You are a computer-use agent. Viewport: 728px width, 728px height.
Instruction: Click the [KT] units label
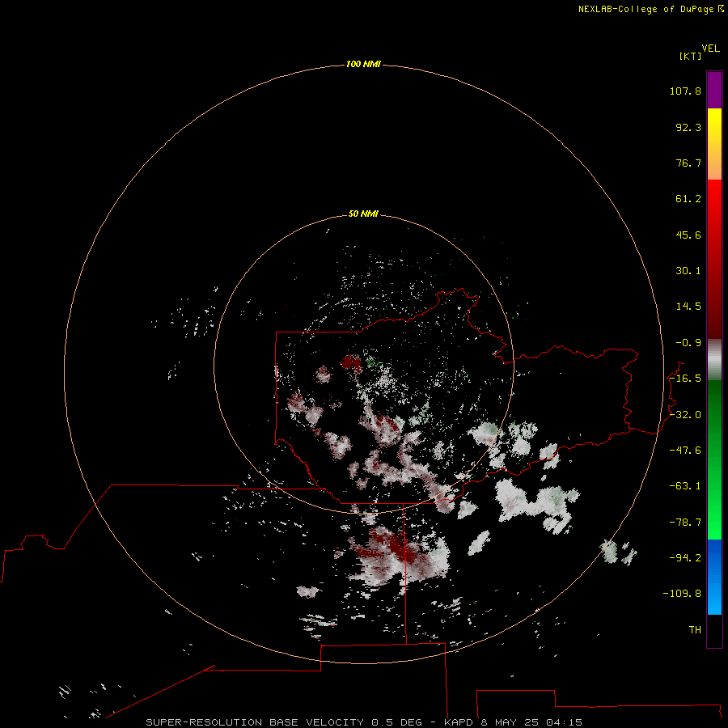pyautogui.click(x=690, y=56)
